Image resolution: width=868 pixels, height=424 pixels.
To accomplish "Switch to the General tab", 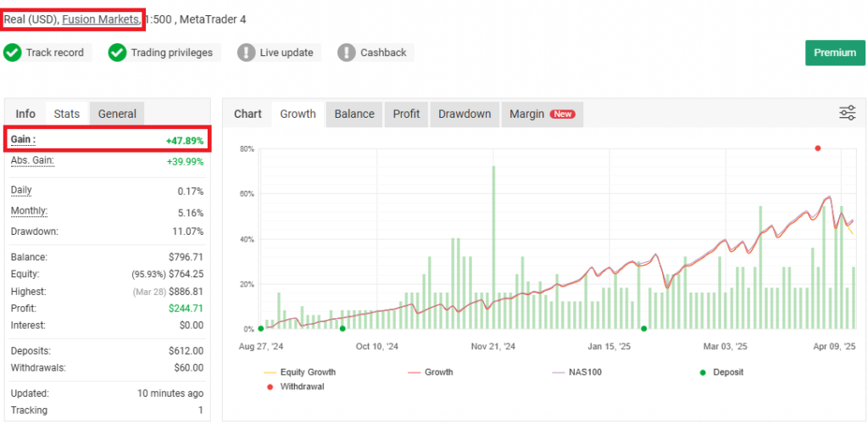I will (117, 114).
